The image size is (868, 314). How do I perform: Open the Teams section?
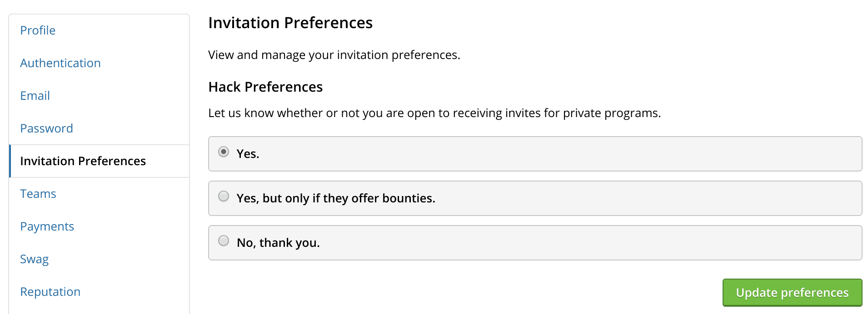pos(38,194)
